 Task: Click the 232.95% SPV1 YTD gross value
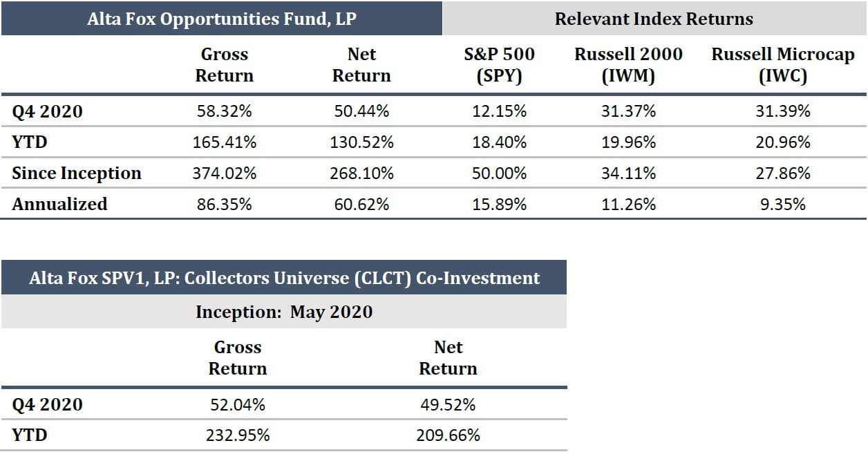tap(237, 435)
